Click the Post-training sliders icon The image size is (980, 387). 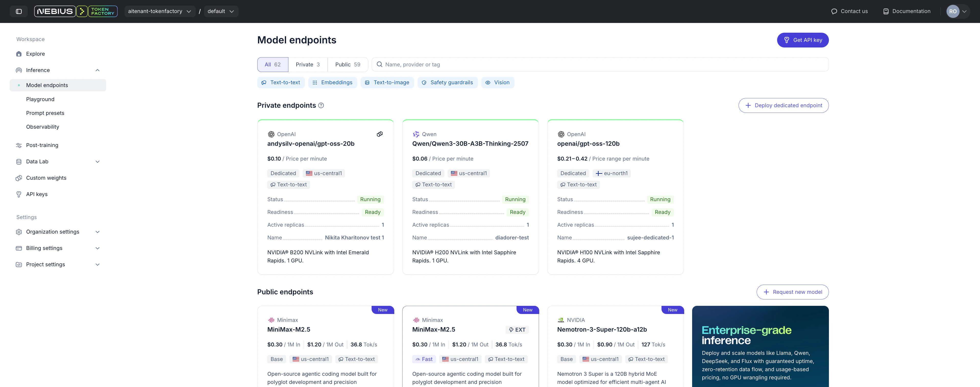point(19,145)
